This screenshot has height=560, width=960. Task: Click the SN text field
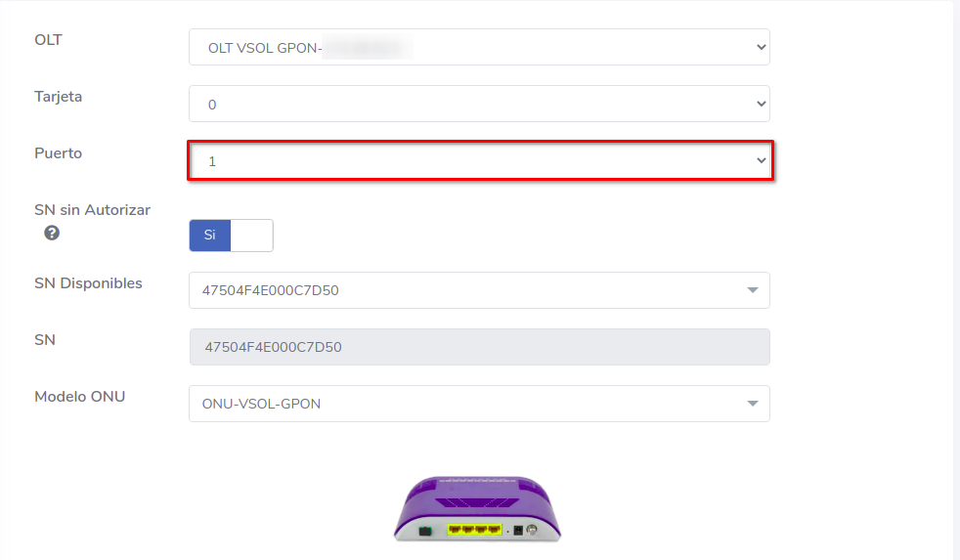(479, 347)
